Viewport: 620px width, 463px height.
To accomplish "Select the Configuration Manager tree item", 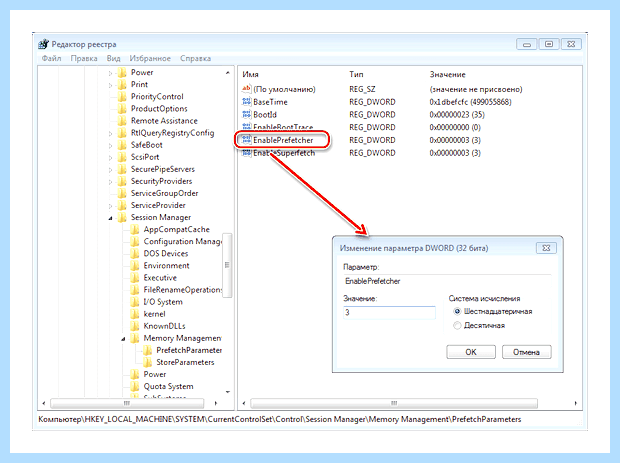I will 183,241.
